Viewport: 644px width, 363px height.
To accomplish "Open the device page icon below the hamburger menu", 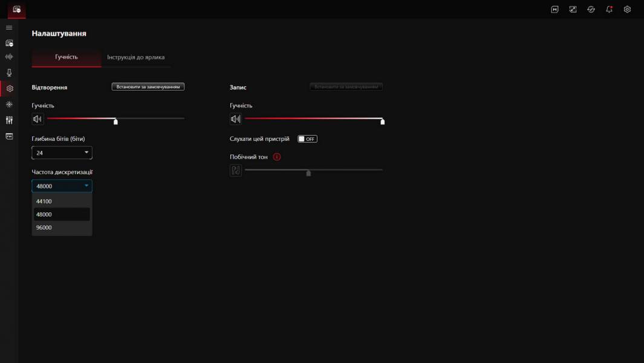I will click(9, 43).
